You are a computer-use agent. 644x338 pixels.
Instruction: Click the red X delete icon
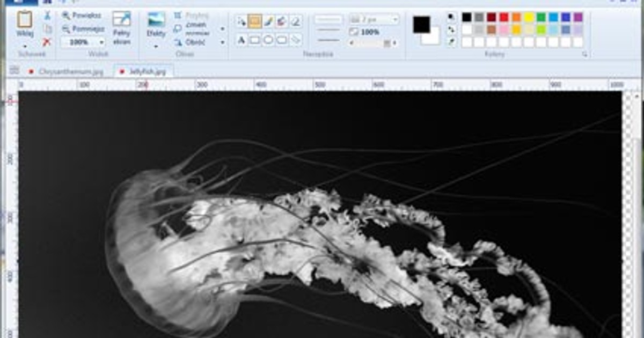pyautogui.click(x=47, y=42)
